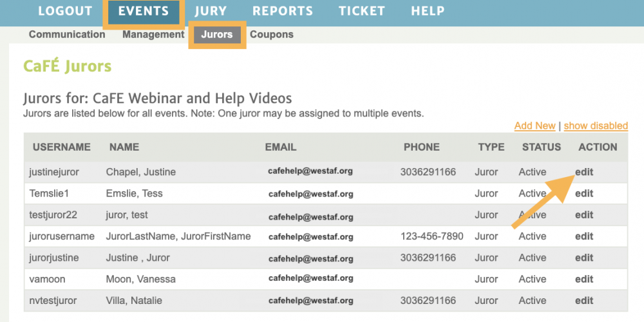Click the Add New juror link
The height and width of the screenshot is (322, 644).
click(x=535, y=126)
